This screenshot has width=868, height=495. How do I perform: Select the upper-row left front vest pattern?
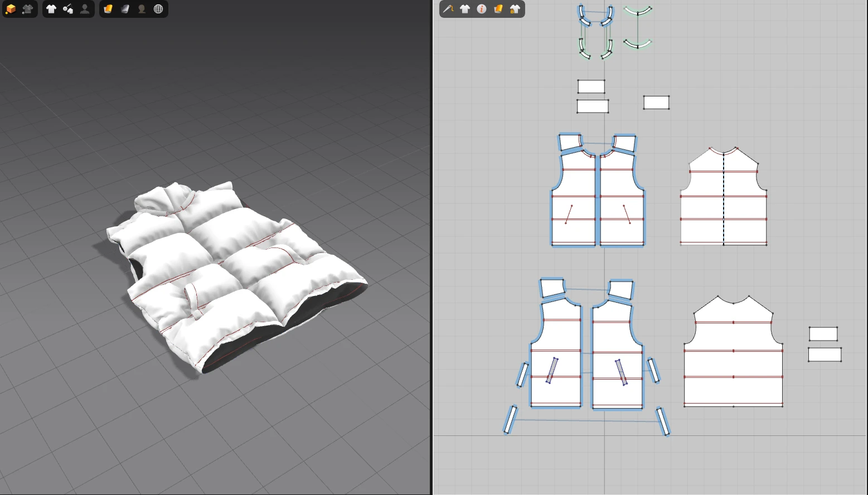(x=574, y=198)
